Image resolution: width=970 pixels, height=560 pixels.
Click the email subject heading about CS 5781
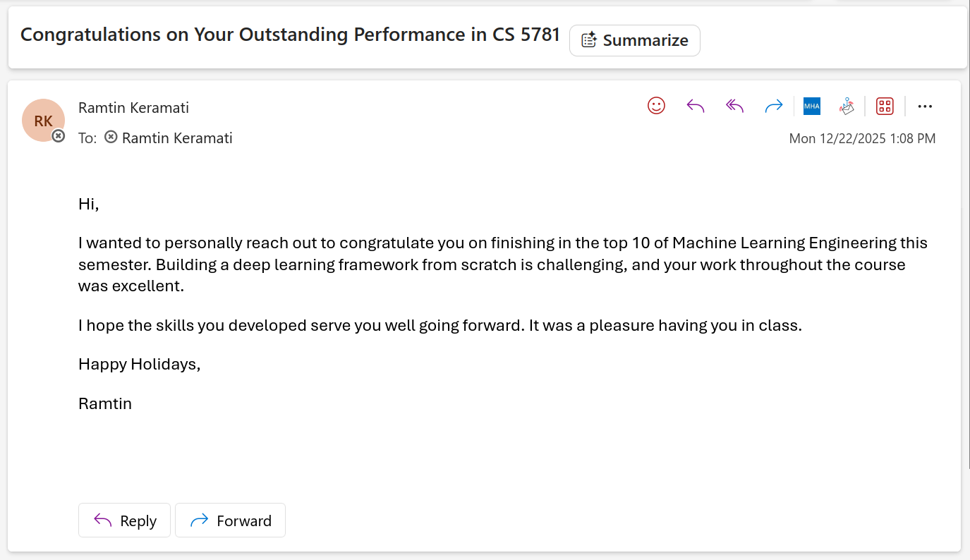pos(290,35)
